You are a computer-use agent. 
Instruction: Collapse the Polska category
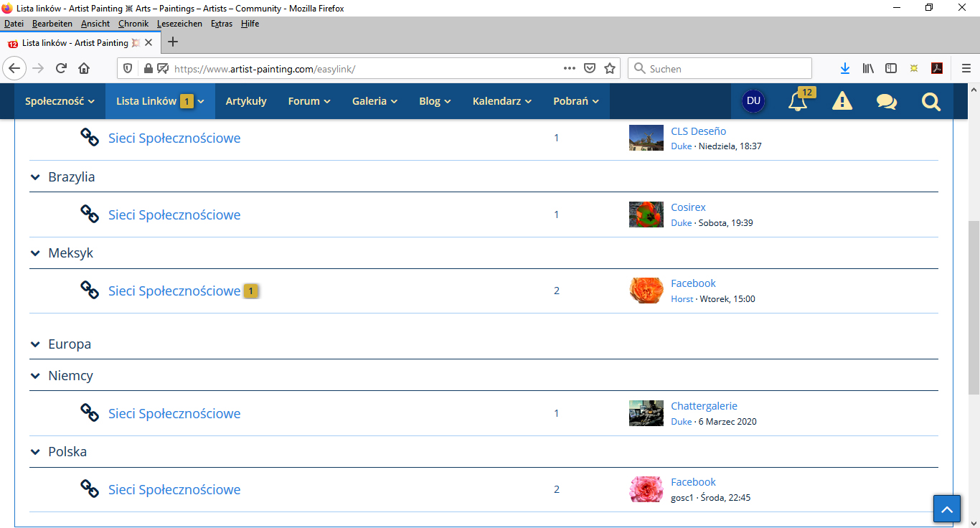click(35, 452)
